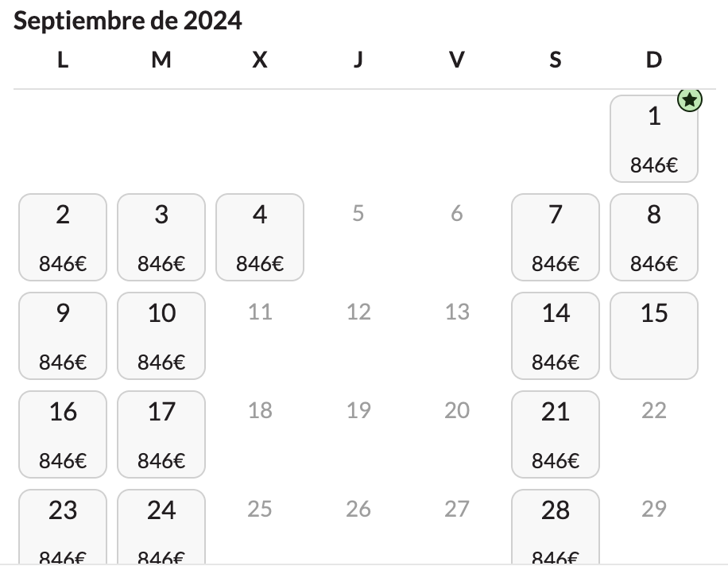
Task: Choose Saturday September 7
Action: point(556,237)
